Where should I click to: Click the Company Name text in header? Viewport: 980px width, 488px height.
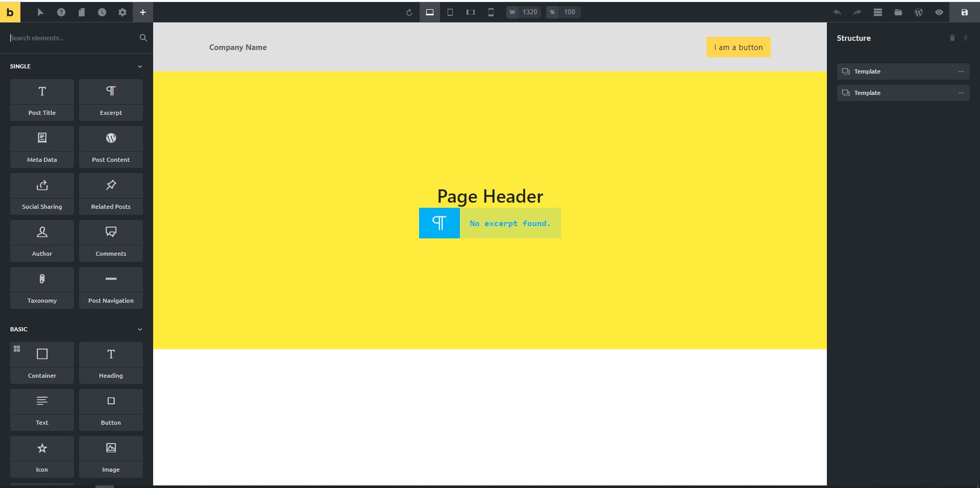238,47
